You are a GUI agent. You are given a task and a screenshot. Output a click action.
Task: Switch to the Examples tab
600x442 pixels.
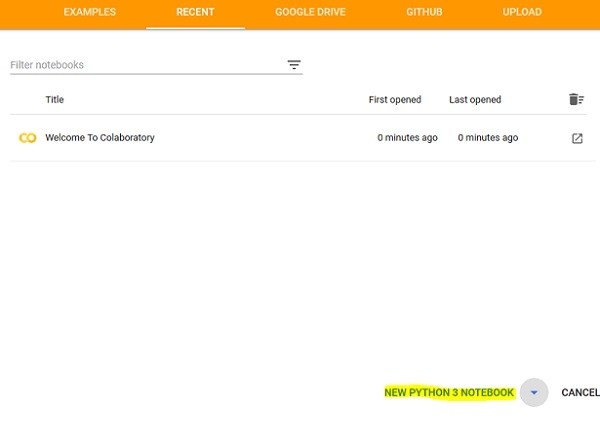coord(90,13)
